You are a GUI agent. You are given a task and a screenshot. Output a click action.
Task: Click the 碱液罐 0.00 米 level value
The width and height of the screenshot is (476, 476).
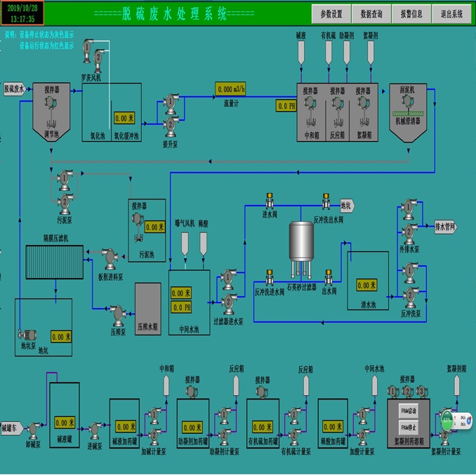click(x=65, y=423)
